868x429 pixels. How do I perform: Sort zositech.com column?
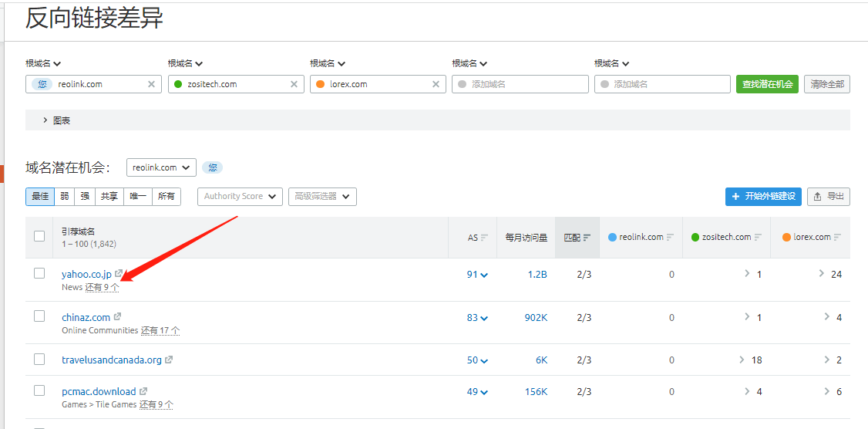click(758, 237)
